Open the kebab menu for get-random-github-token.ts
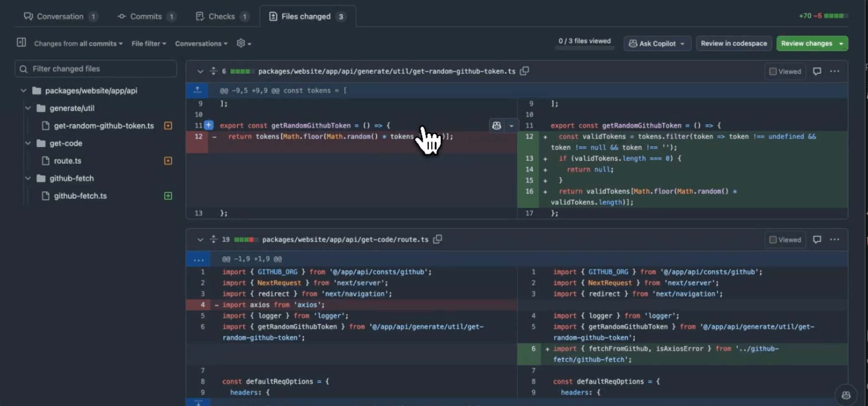 point(835,71)
